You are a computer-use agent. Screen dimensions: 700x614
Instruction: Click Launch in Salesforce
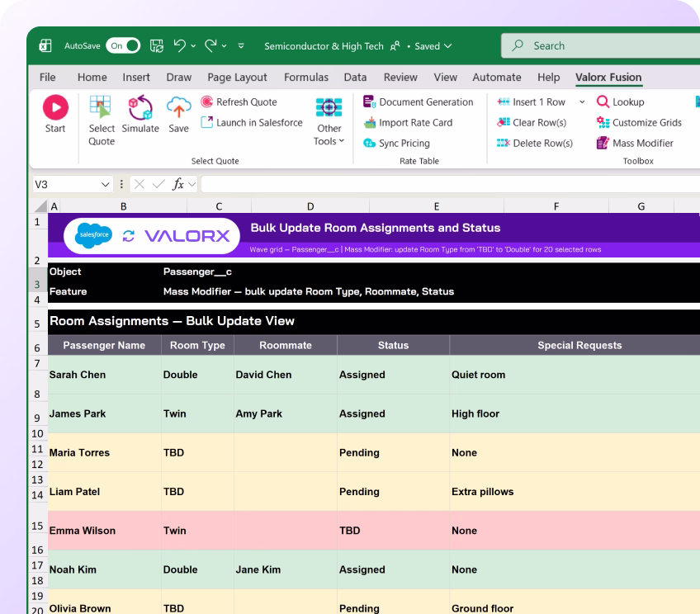click(x=252, y=122)
